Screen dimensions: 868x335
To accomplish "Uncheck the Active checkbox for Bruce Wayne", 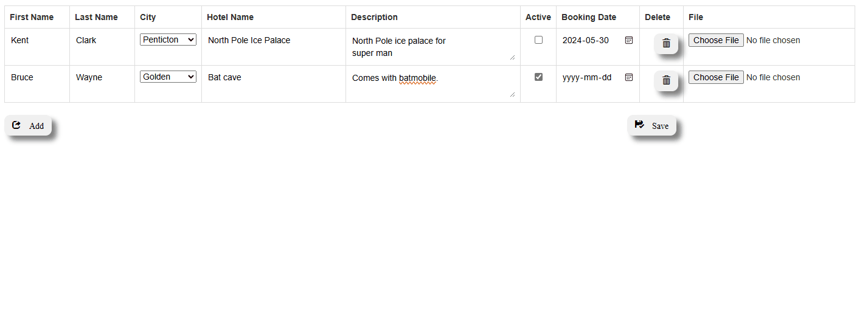I will coord(538,77).
